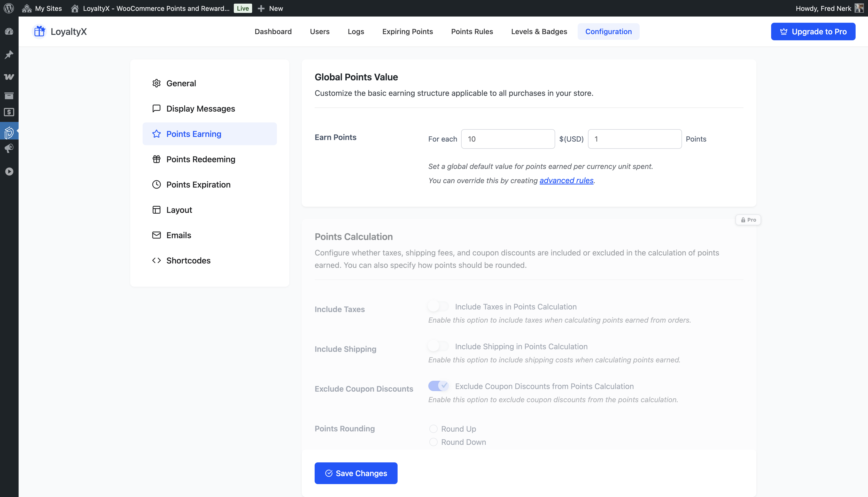Toggle Include Shipping in Points Calculation

point(438,346)
